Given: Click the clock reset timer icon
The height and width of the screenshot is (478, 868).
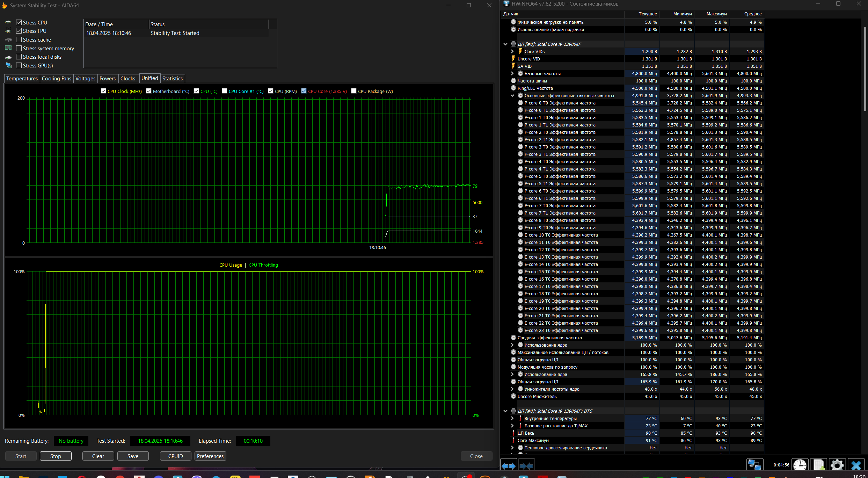Looking at the screenshot, I should click(x=800, y=465).
